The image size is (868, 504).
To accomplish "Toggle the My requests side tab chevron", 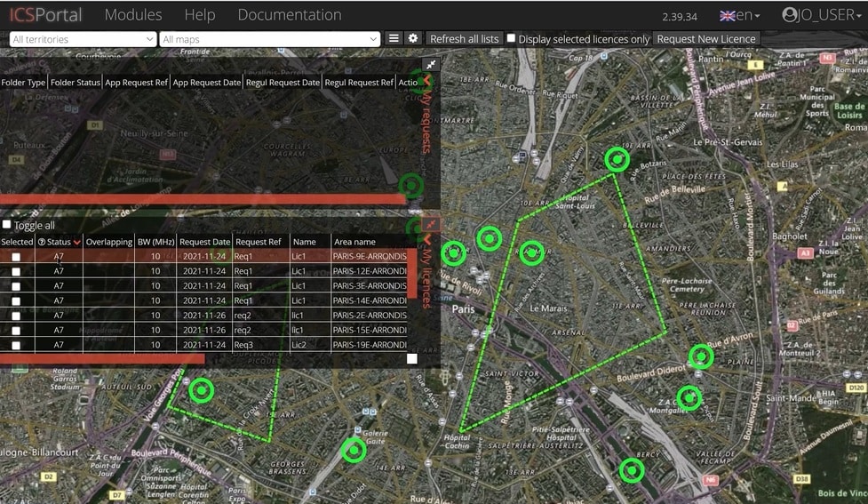I will [x=426, y=81].
